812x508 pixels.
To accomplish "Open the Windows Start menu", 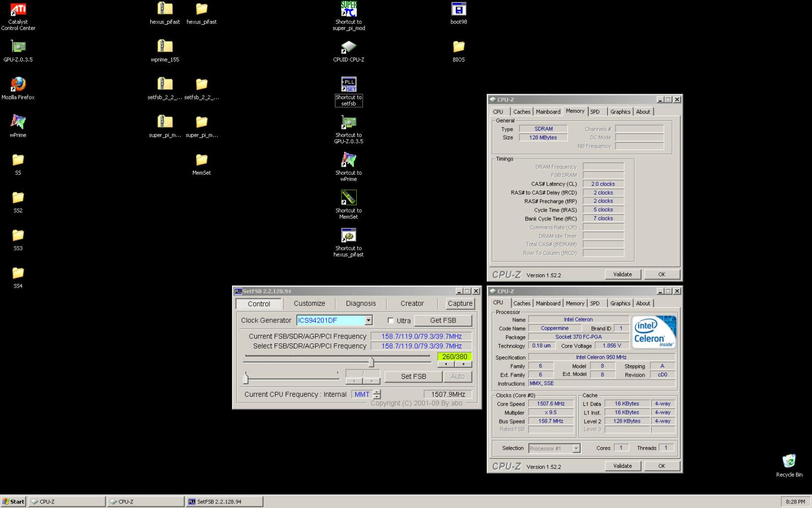I will (x=13, y=501).
